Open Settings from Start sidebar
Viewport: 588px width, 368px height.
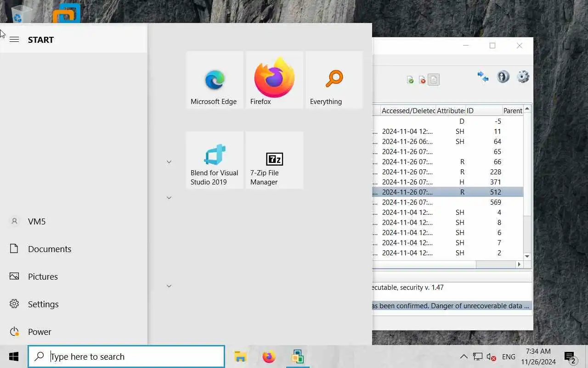73,304
